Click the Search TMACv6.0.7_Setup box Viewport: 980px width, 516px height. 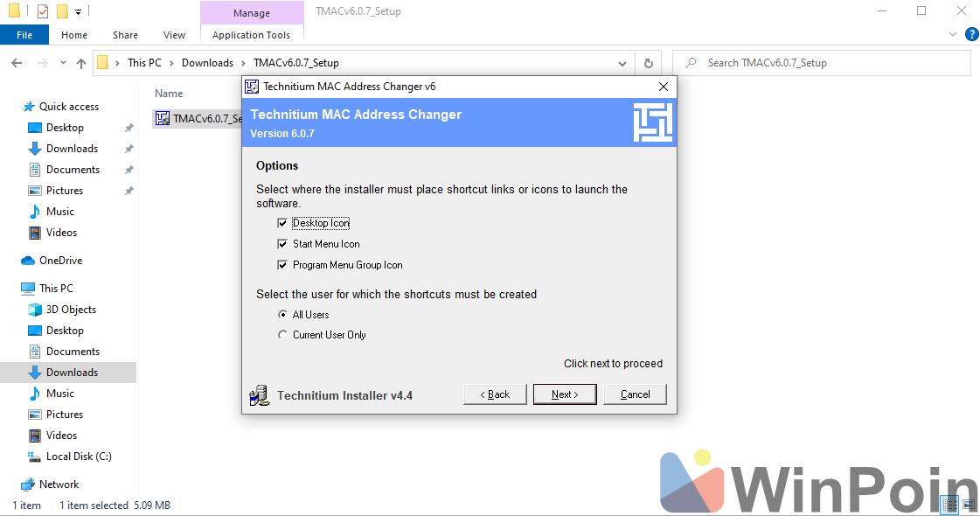pos(821,63)
